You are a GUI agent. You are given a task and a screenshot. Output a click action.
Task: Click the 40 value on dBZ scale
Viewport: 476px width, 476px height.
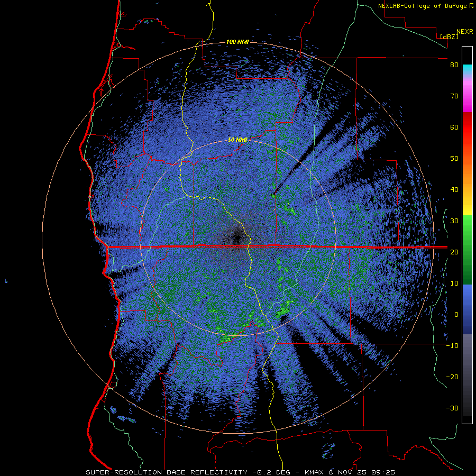tap(454, 190)
